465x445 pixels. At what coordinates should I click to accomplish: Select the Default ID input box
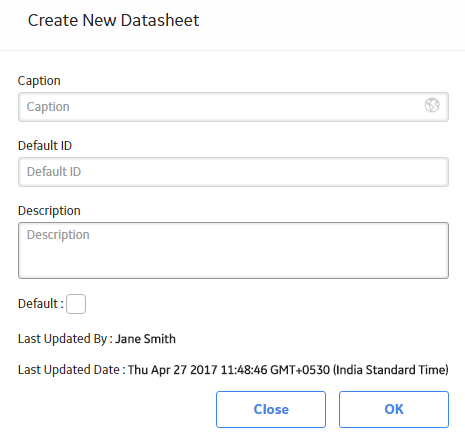[233, 172]
